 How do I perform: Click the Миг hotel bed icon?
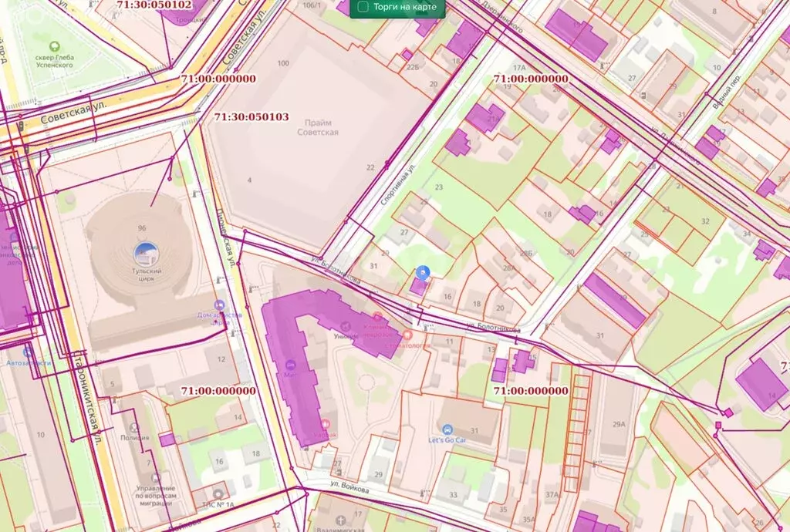pyautogui.click(x=289, y=365)
